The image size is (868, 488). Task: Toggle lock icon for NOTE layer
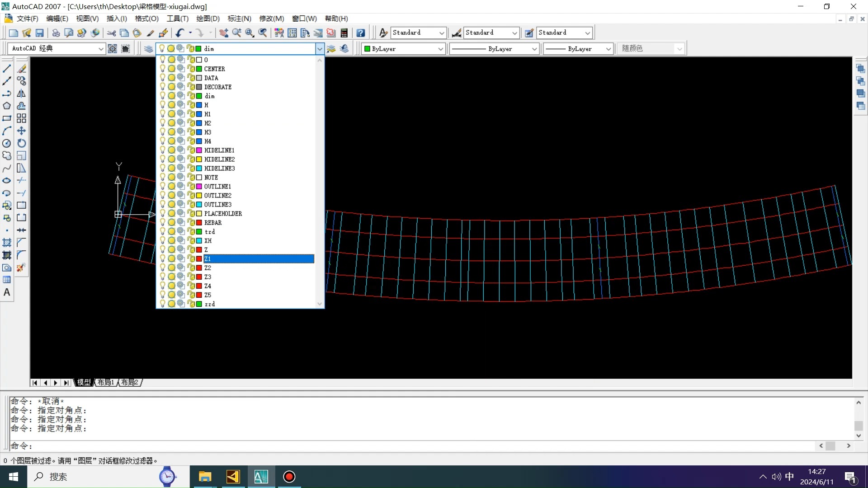[191, 177]
